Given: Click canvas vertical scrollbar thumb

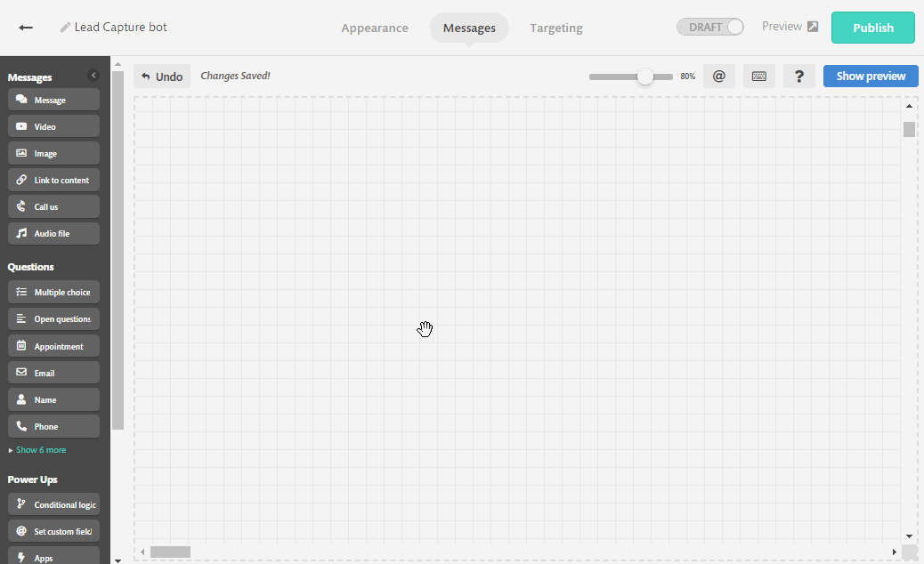Looking at the screenshot, I should [909, 129].
